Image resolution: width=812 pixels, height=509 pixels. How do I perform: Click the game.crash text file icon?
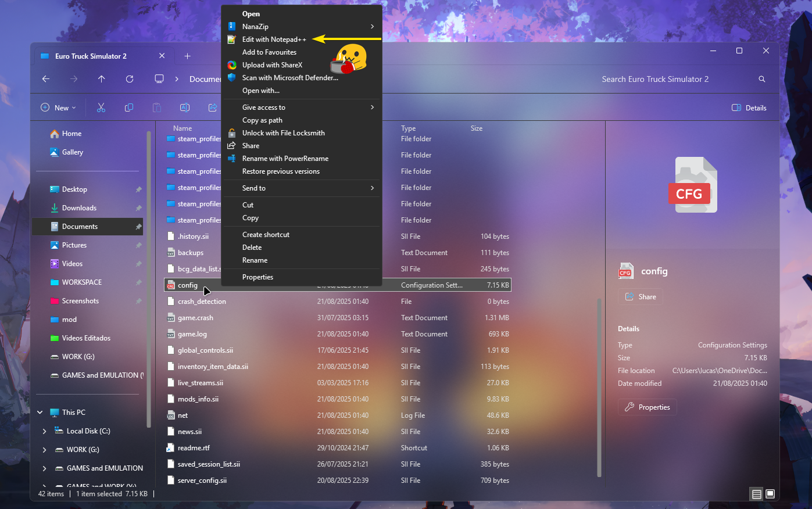click(x=171, y=318)
